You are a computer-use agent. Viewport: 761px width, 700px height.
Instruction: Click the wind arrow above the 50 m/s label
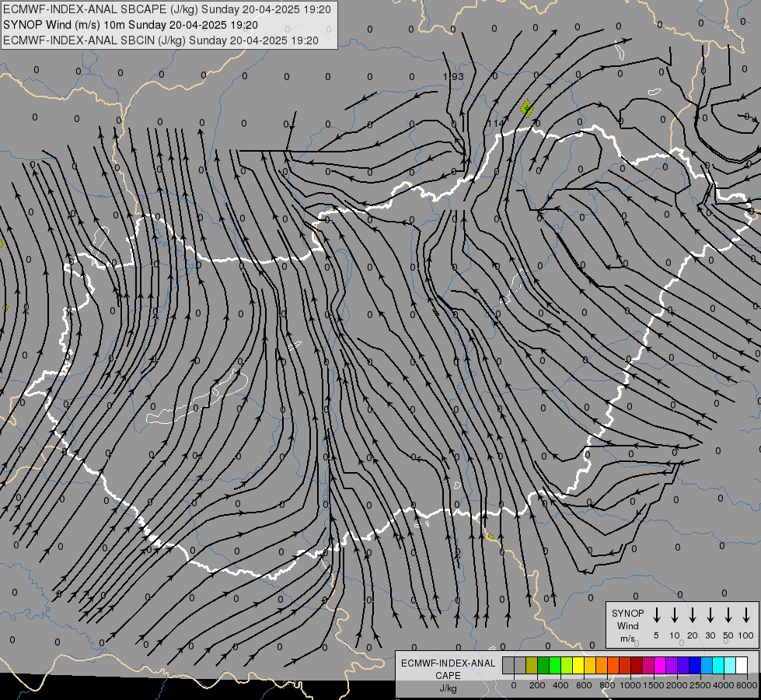(728, 614)
